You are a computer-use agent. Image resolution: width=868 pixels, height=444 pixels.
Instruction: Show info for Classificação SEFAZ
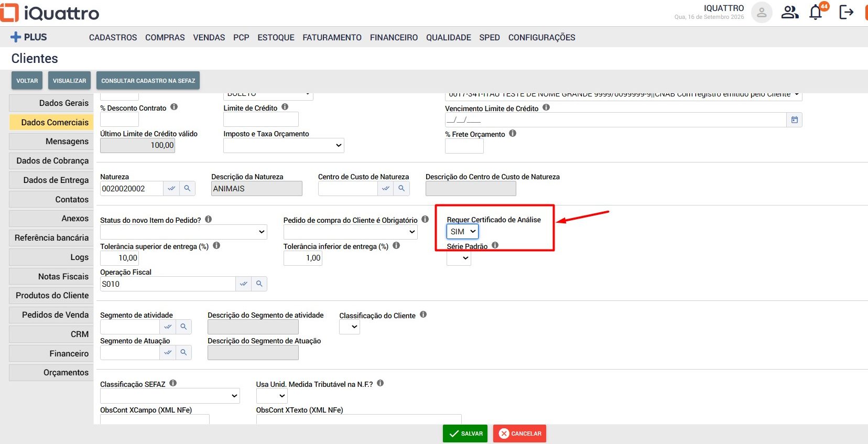tap(173, 383)
